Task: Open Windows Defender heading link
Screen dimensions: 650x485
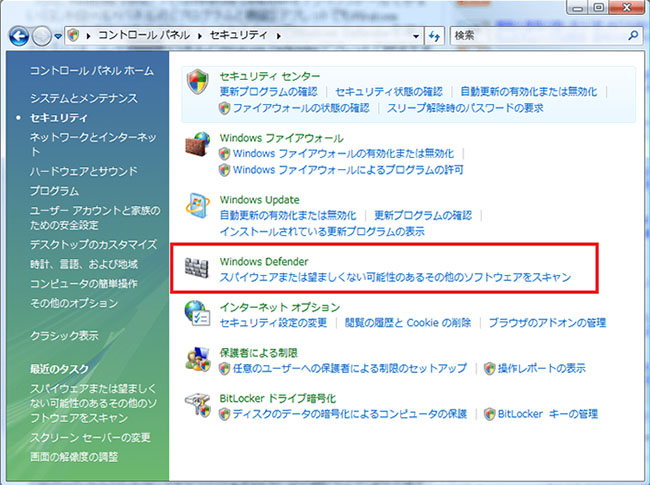Action: 264,262
